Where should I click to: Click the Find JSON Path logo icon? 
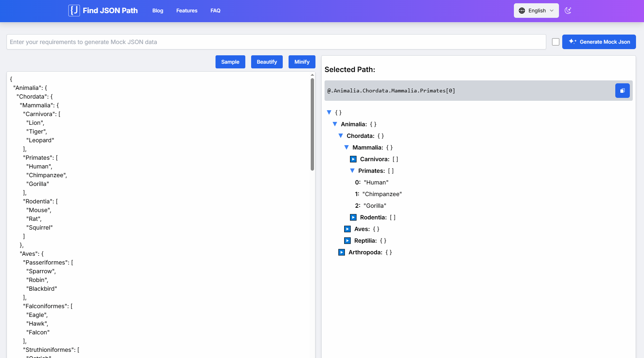74,11
